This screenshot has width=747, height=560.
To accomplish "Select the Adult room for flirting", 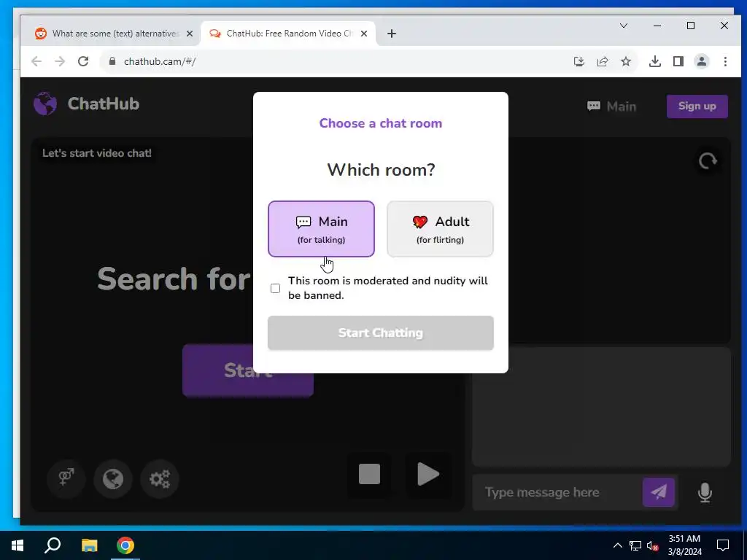I will [440, 229].
